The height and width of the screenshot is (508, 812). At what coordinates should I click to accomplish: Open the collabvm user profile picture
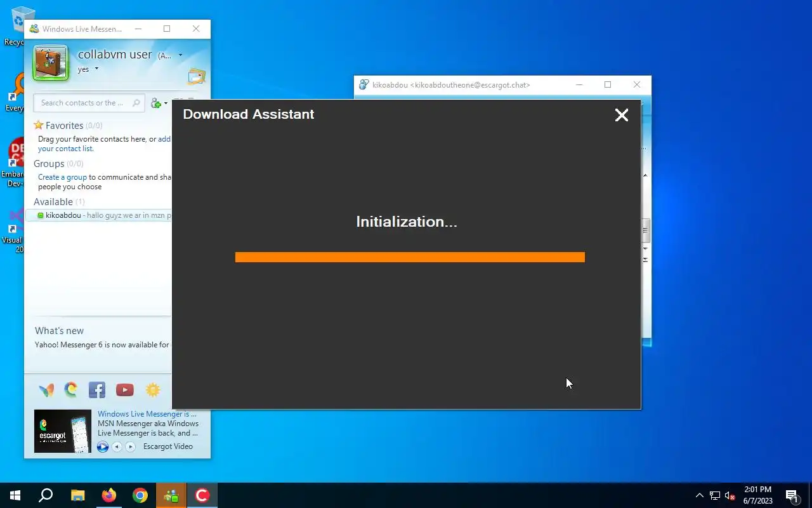51,62
